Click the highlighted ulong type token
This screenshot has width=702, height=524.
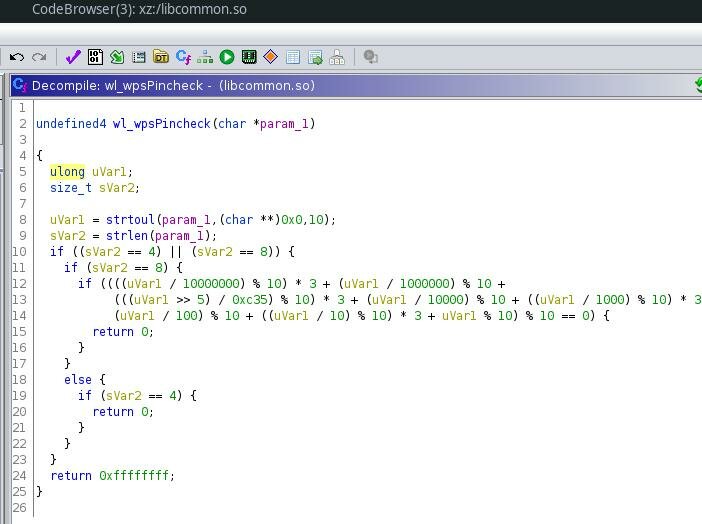coord(67,172)
